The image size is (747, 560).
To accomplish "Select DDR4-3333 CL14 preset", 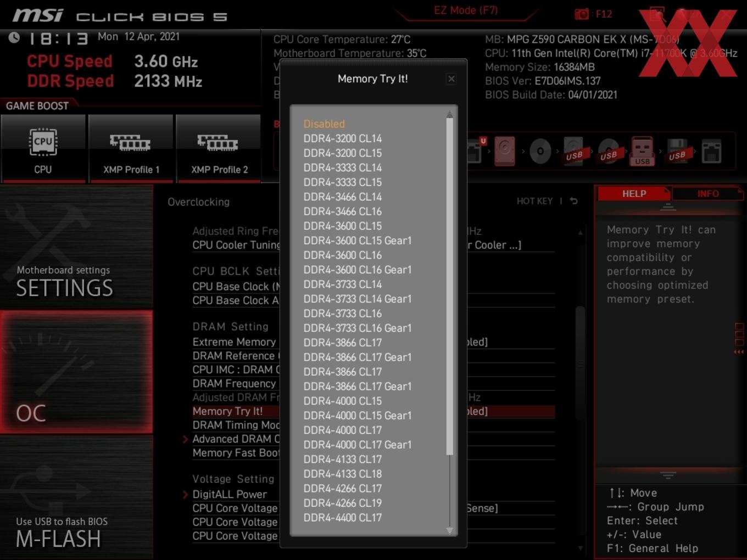I will coord(343,167).
